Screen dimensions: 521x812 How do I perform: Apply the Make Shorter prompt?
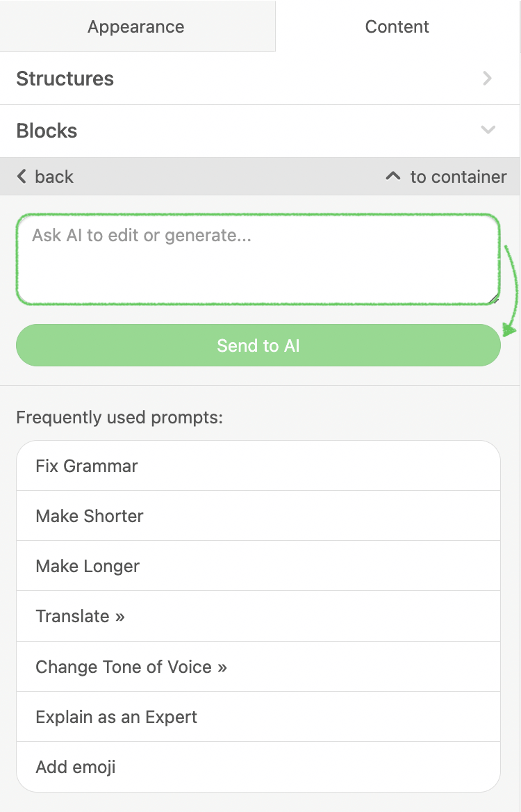[x=90, y=516]
